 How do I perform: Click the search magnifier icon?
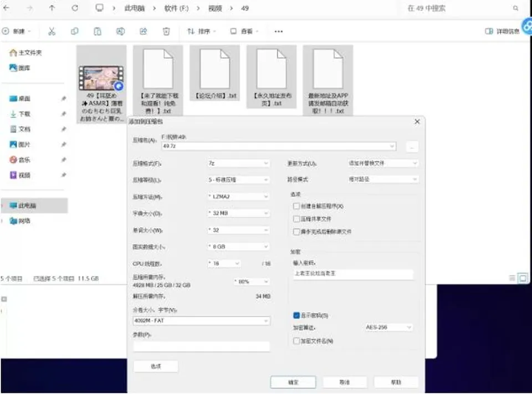coord(516,8)
